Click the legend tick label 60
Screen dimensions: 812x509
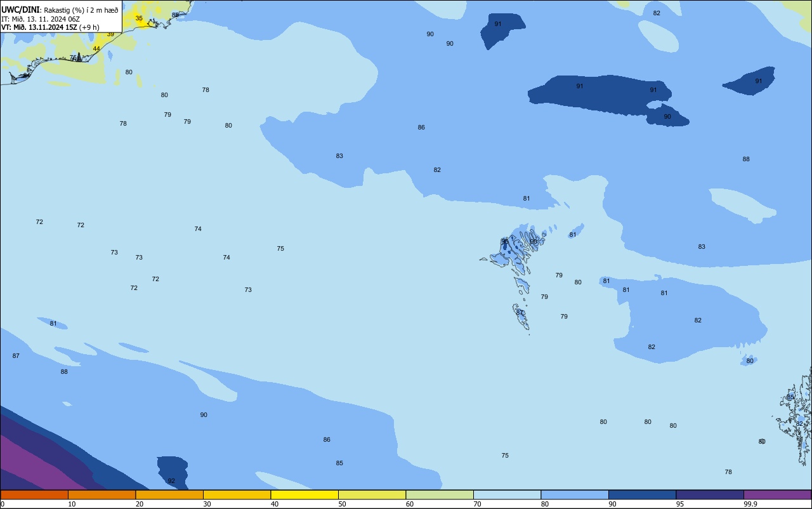[x=410, y=504]
